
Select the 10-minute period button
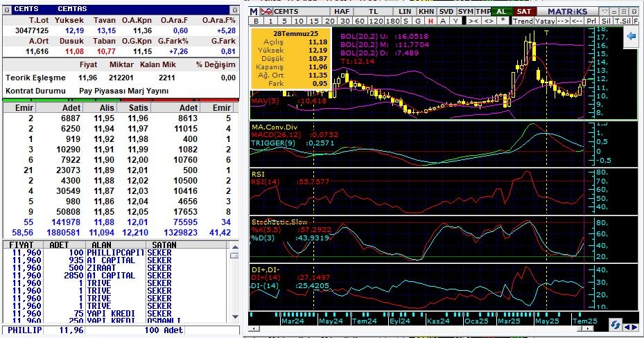point(299,21)
